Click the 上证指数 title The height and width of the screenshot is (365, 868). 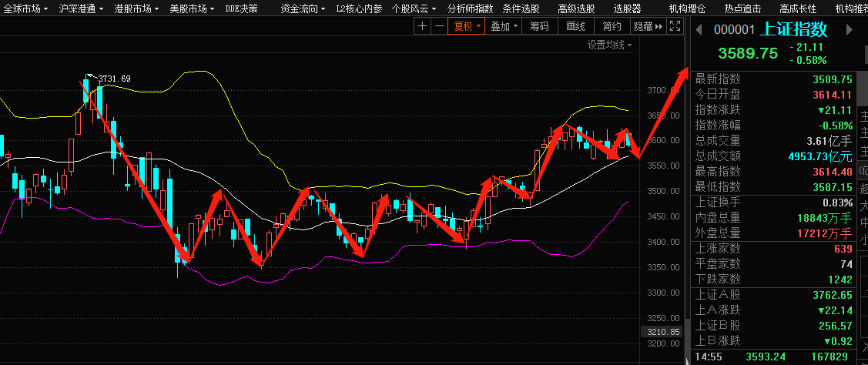pyautogui.click(x=793, y=30)
